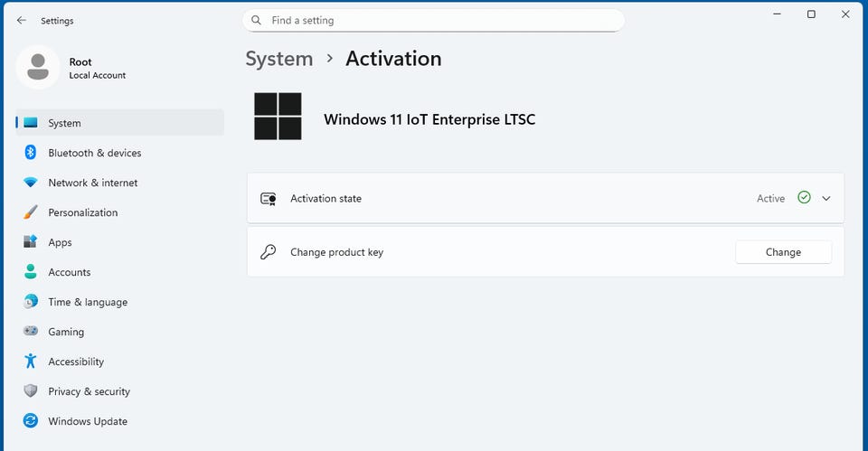Screen dimensions: 868x451
Task: Click the Accounts person icon
Action: point(31,272)
